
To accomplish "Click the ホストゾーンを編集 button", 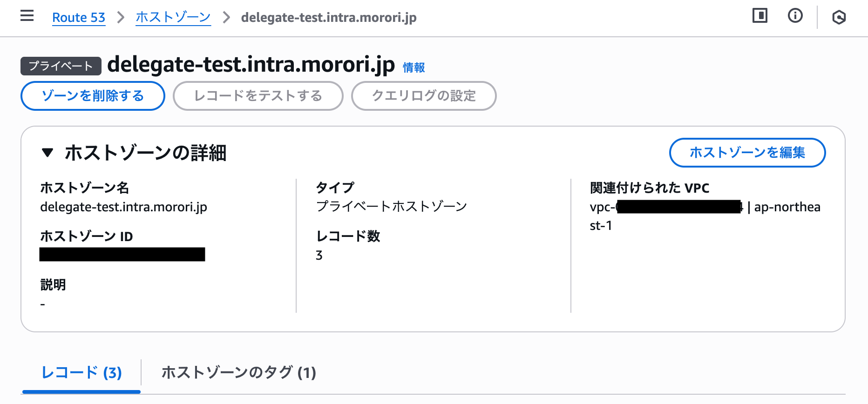I will [x=747, y=153].
